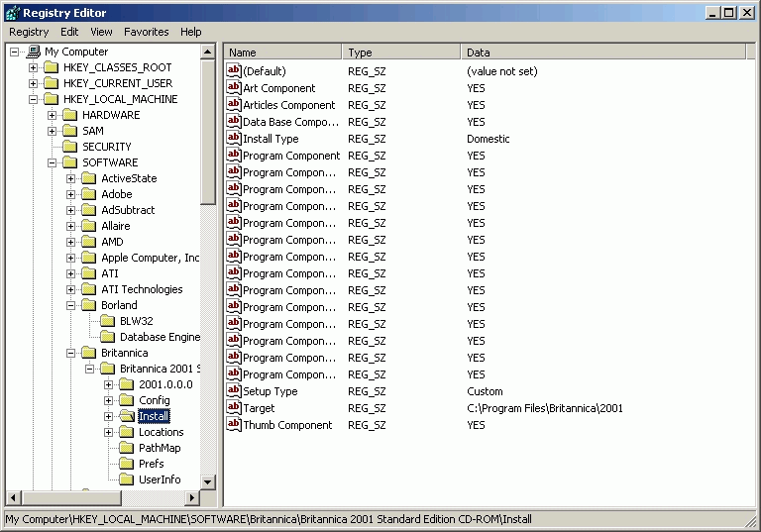Click the HKEY_CURRENT_USER folder icon
This screenshot has width=761, height=532.
pyautogui.click(x=52, y=83)
